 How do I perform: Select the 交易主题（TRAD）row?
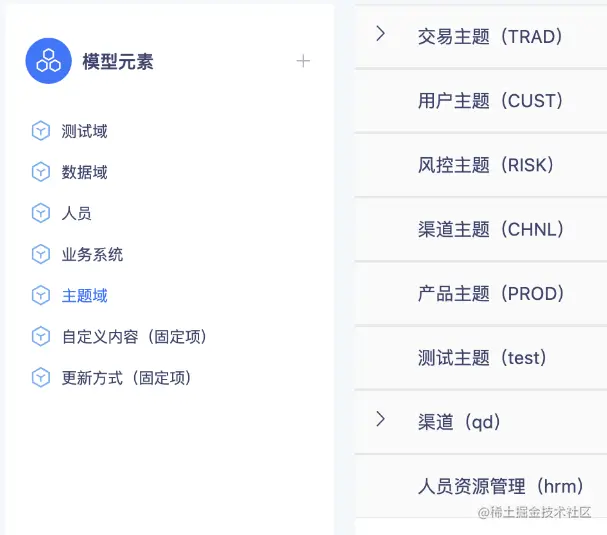click(481, 37)
